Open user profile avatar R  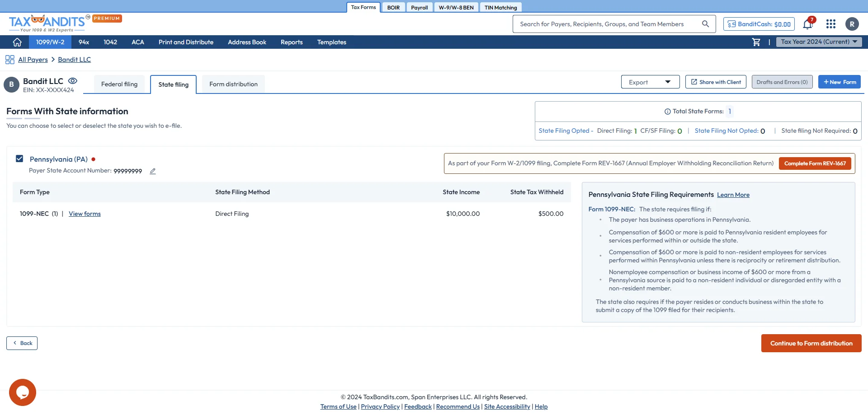[852, 24]
